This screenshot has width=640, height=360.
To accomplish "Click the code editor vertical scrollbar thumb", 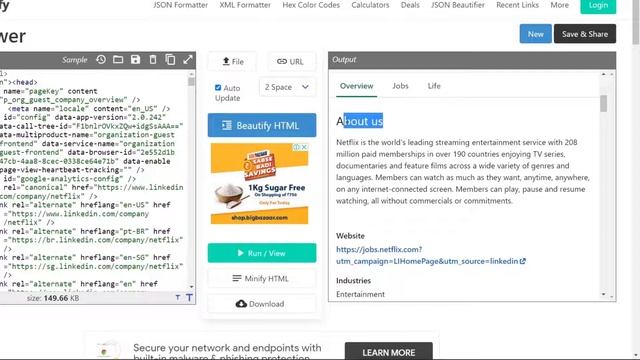I will pos(191,81).
